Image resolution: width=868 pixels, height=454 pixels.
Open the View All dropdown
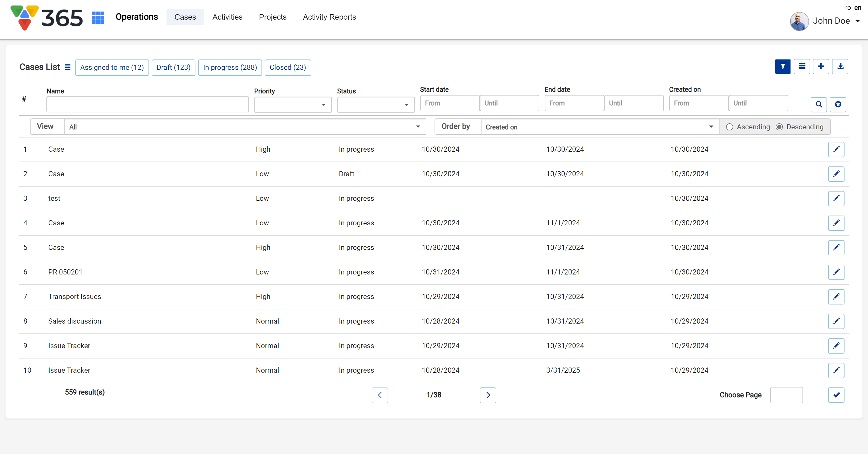pos(245,127)
